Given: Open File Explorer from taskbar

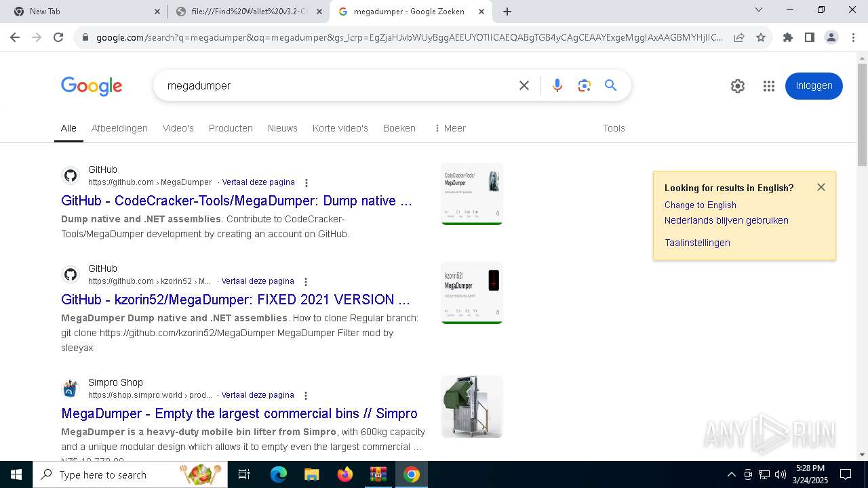Looking at the screenshot, I should click(311, 474).
